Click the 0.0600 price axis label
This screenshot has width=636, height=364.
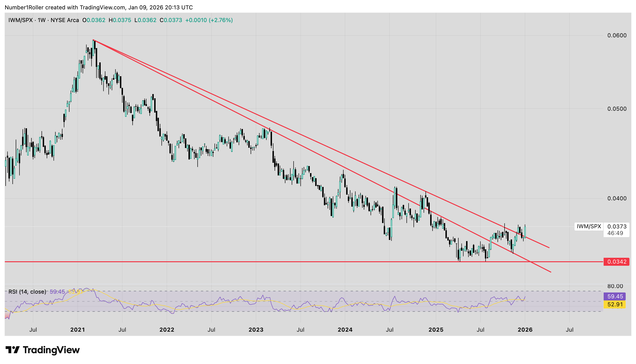(617, 35)
